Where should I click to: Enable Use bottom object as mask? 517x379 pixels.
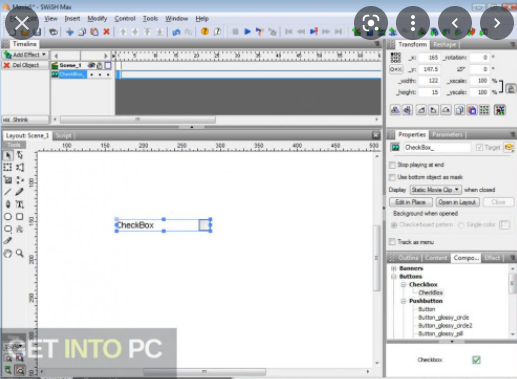tap(392, 177)
